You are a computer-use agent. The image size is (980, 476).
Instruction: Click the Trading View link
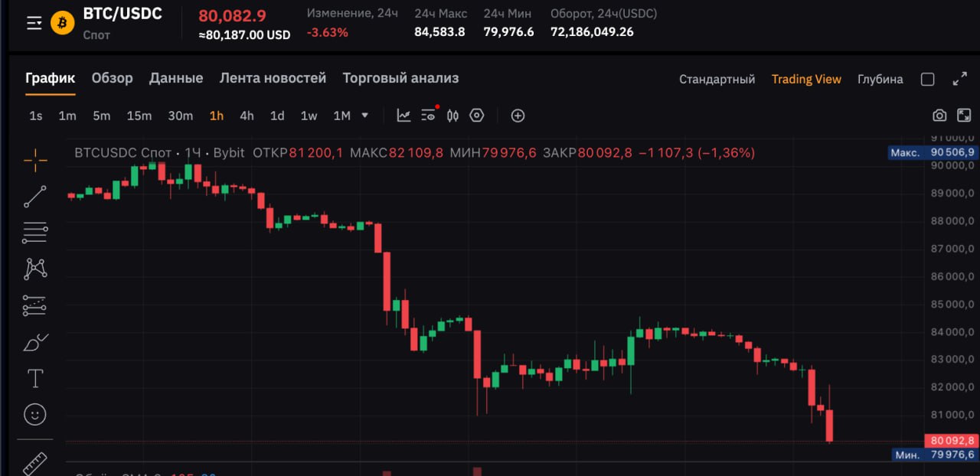806,79
